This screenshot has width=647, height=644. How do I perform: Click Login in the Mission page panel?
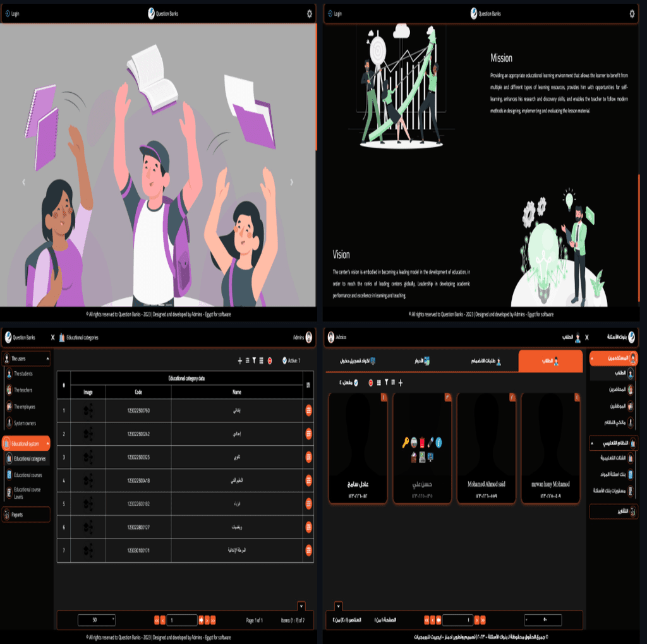[x=335, y=14]
